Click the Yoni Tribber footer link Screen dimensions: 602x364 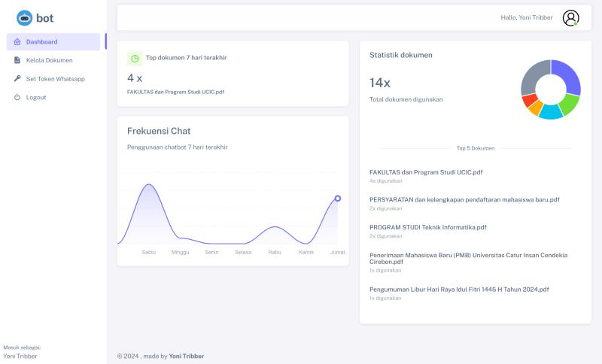[x=186, y=356]
